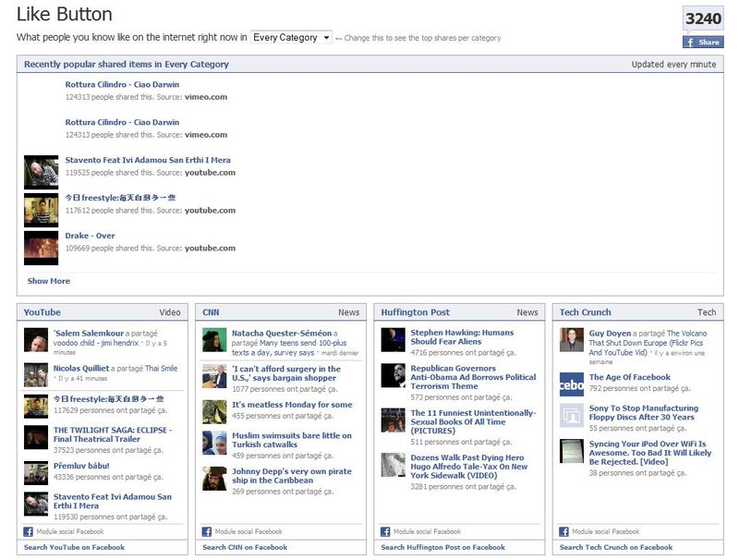Open The 11 Funniest Unintentionally-Sexual Books article
Image resolution: width=739 pixels, height=560 pixels.
[473, 421]
